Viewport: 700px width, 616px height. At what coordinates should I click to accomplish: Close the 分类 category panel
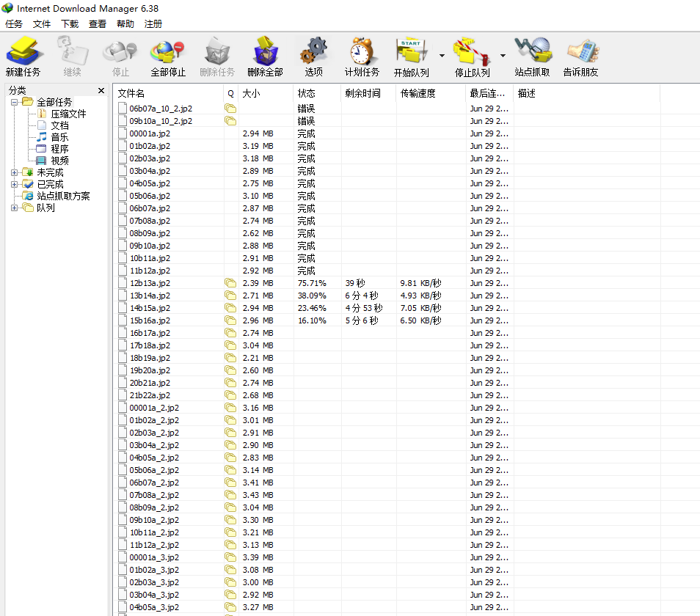(101, 91)
